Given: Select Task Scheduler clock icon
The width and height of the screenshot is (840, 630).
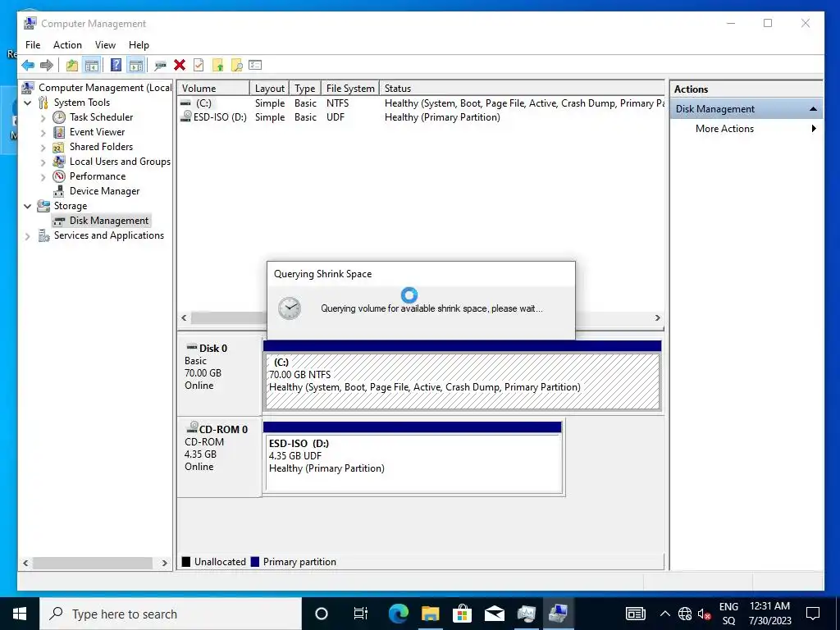Looking at the screenshot, I should tap(59, 117).
